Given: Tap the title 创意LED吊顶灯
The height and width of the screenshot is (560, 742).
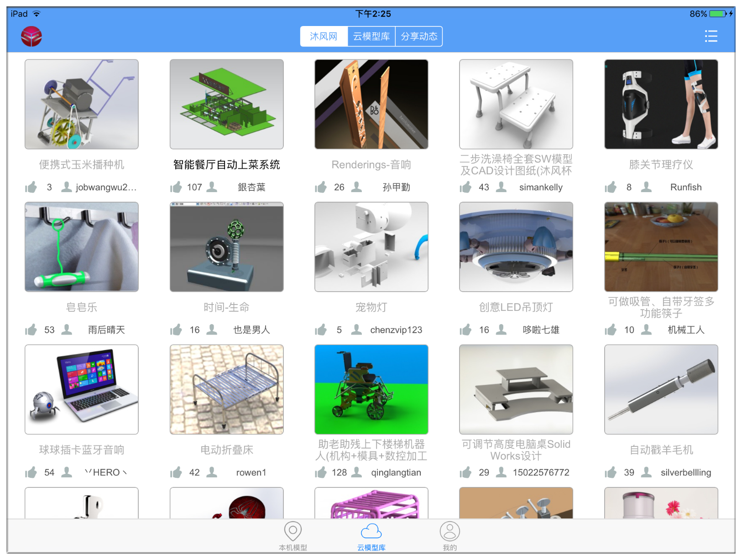Looking at the screenshot, I should click(x=516, y=307).
